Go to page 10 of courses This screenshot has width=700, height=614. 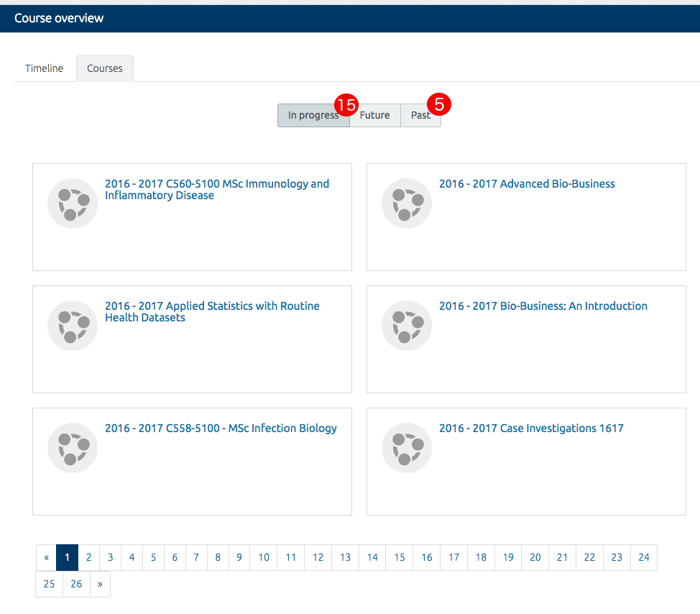264,557
